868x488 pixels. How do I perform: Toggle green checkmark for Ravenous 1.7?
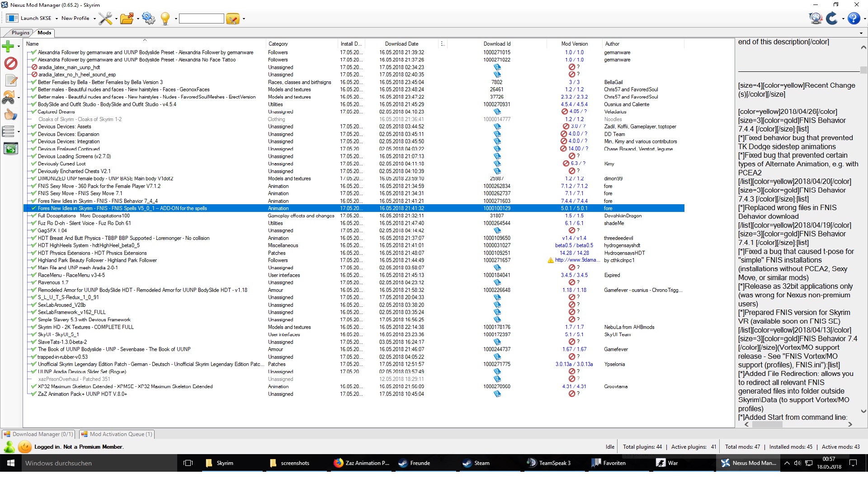(34, 282)
